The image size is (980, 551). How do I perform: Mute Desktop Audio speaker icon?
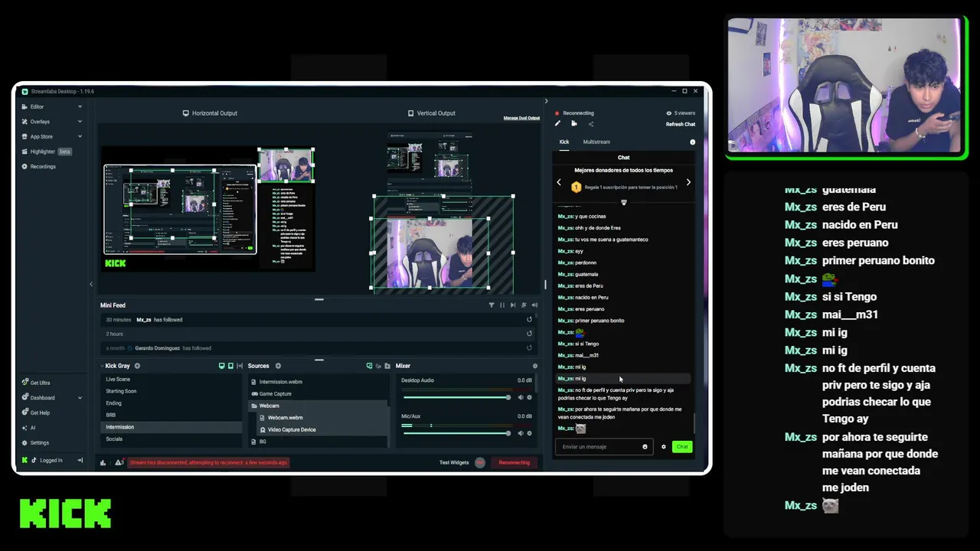tap(521, 397)
